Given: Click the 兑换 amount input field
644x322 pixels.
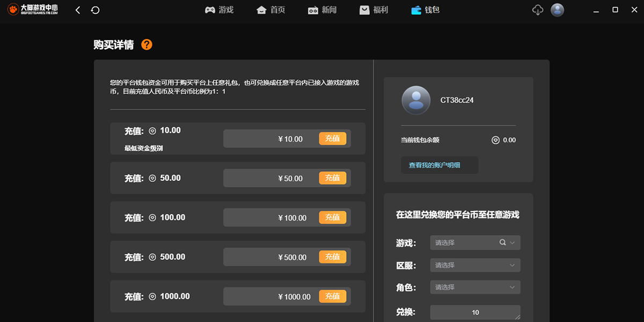Looking at the screenshot, I should [475, 312].
